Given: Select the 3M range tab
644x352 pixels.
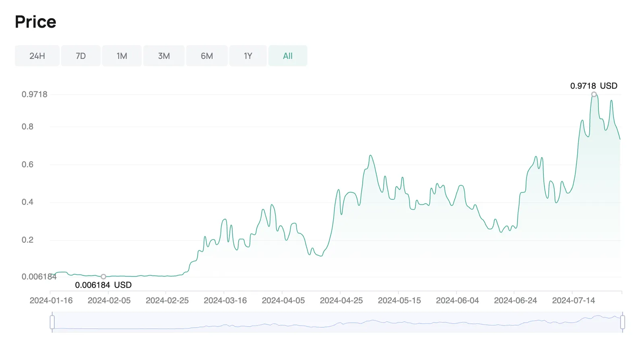Looking at the screenshot, I should (x=164, y=56).
